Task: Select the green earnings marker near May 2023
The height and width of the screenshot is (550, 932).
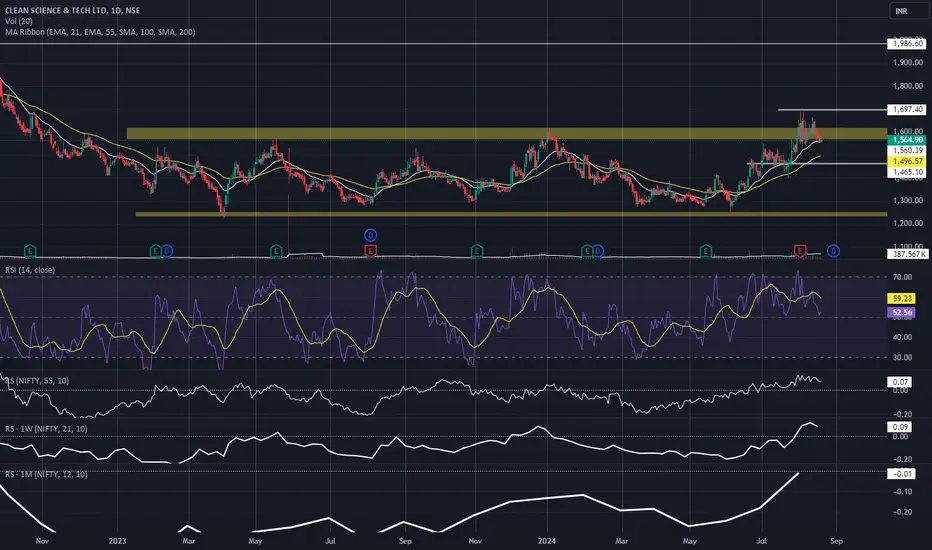Action: click(276, 252)
